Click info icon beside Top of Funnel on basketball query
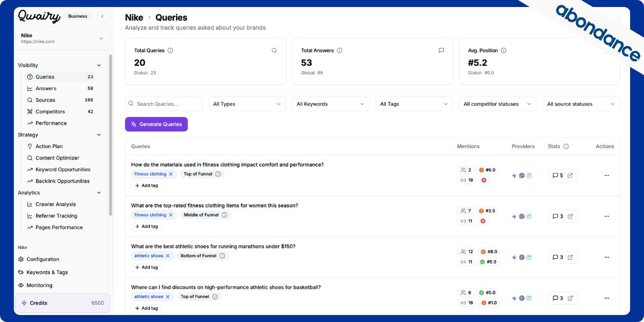The height and width of the screenshot is (322, 644). (x=215, y=297)
